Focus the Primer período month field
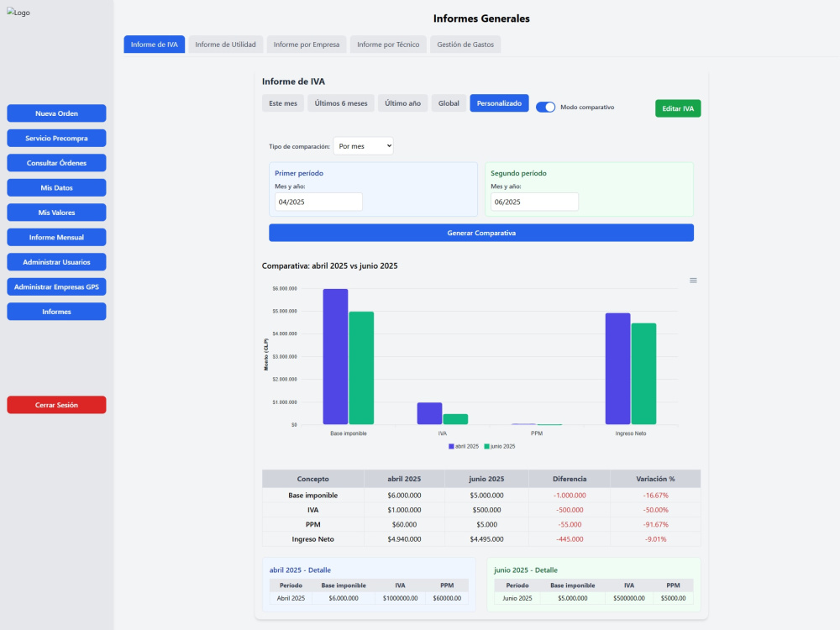The height and width of the screenshot is (630, 840). 318,202
